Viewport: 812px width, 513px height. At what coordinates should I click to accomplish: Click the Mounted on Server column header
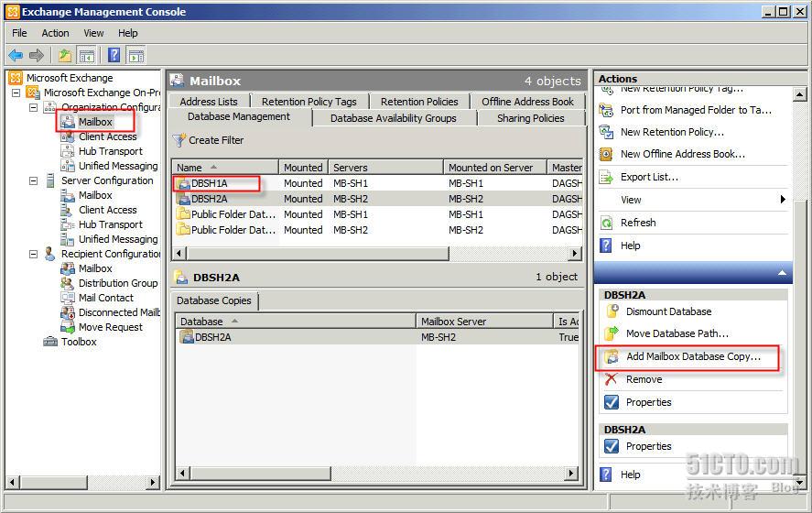point(495,168)
